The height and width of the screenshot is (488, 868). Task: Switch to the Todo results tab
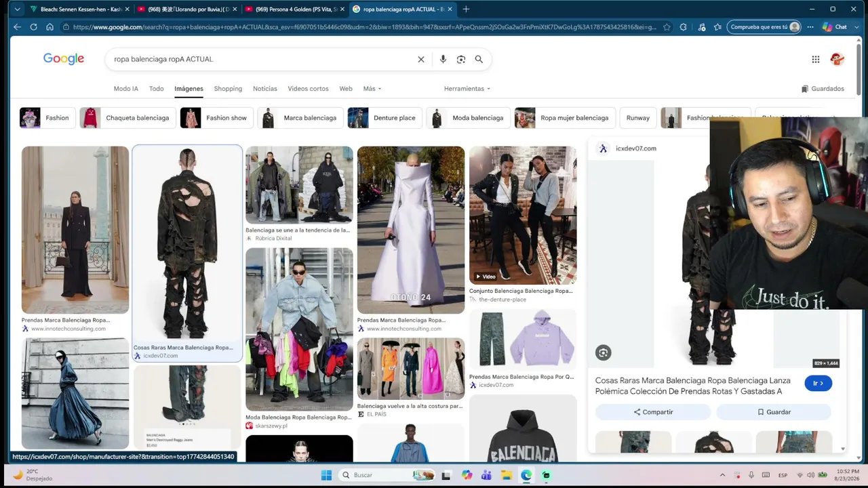[157, 89]
